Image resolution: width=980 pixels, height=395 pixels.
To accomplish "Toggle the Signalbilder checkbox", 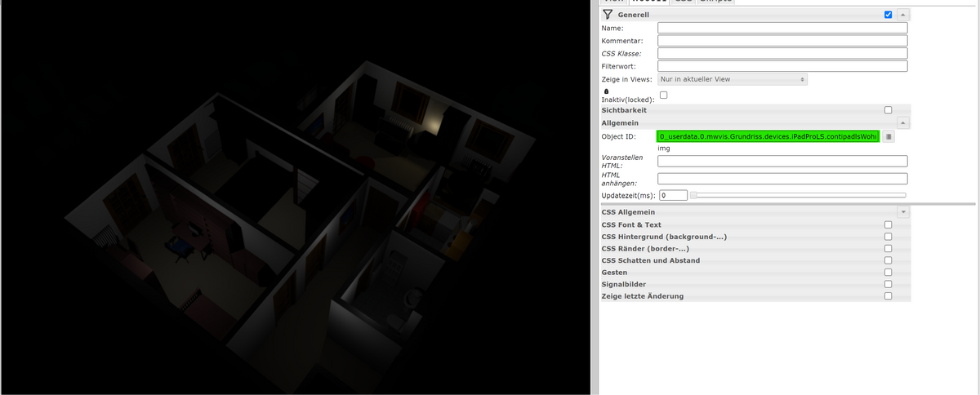I will pyautogui.click(x=888, y=284).
